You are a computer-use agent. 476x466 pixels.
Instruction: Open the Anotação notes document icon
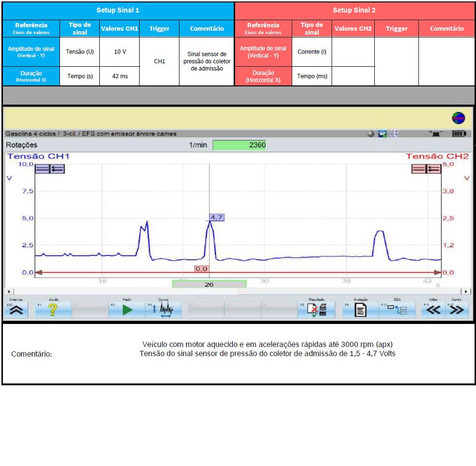[360, 310]
